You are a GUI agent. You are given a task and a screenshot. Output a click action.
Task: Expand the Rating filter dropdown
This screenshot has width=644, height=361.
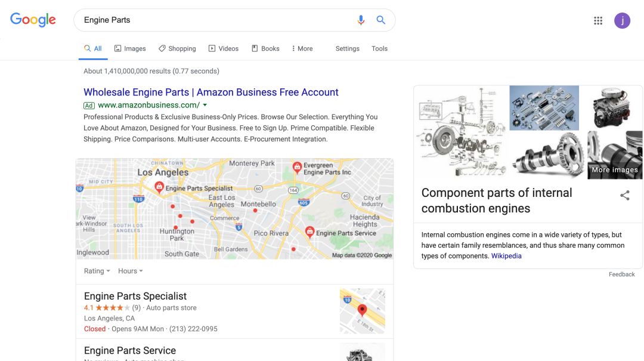[x=97, y=271]
